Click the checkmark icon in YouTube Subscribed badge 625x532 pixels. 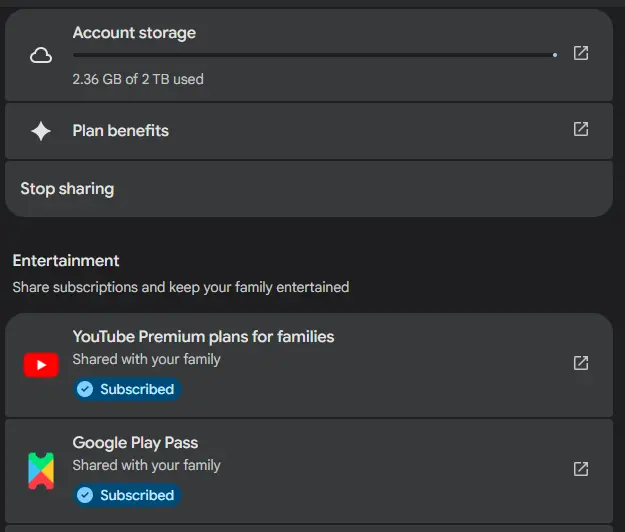(85, 389)
